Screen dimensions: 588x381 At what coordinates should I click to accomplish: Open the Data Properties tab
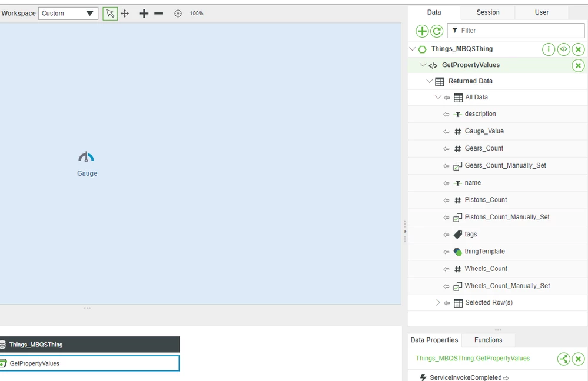click(x=434, y=340)
